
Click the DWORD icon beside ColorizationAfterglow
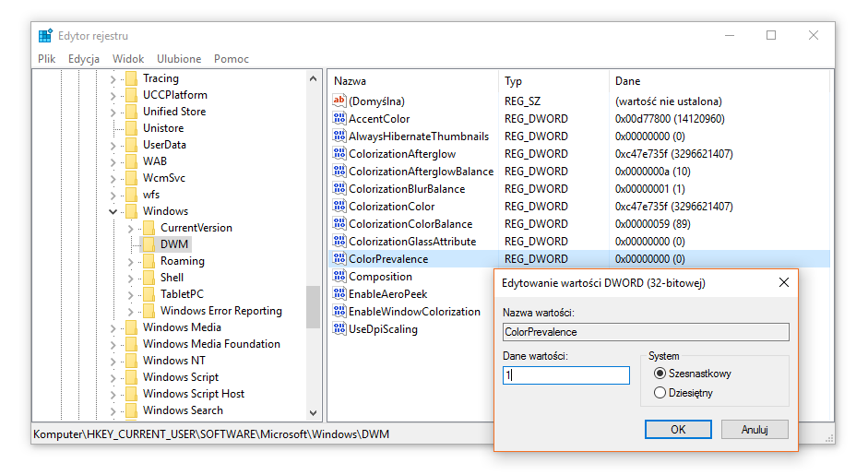click(x=339, y=153)
